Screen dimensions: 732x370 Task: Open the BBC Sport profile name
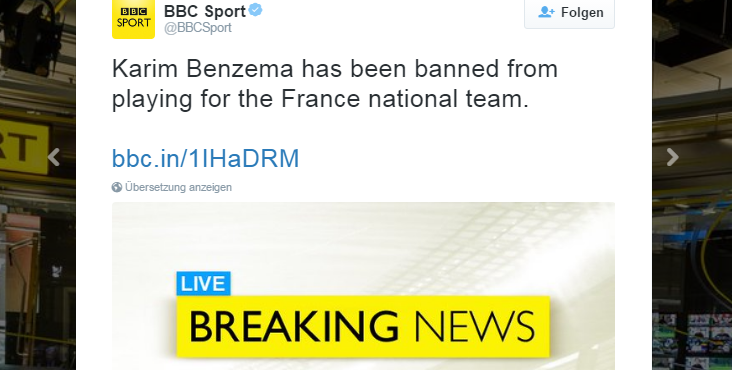[204, 11]
